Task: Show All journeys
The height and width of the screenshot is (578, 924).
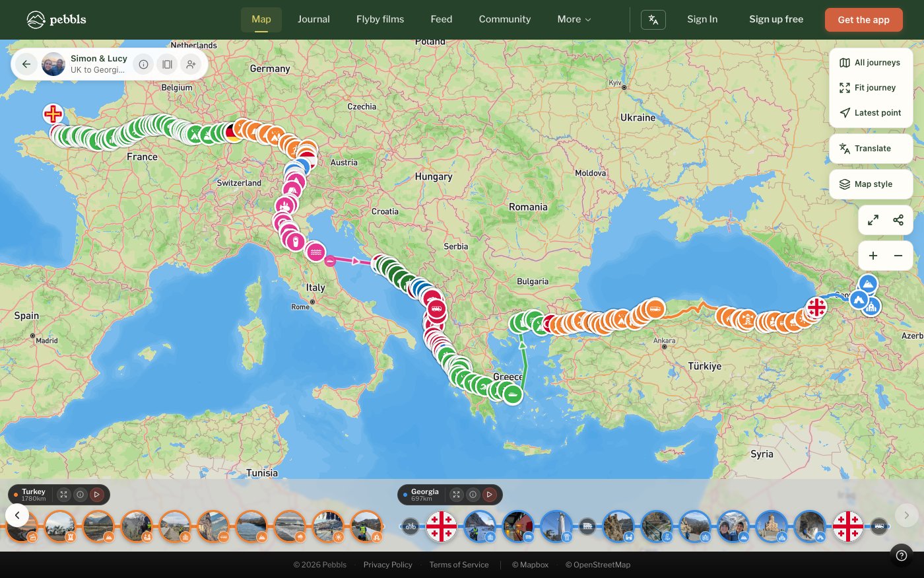Action: click(871, 63)
